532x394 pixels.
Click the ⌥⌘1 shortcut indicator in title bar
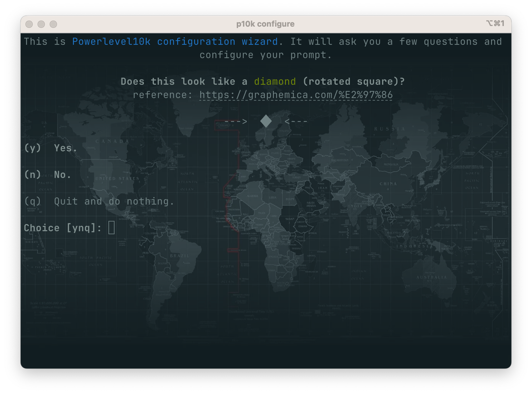tap(495, 23)
